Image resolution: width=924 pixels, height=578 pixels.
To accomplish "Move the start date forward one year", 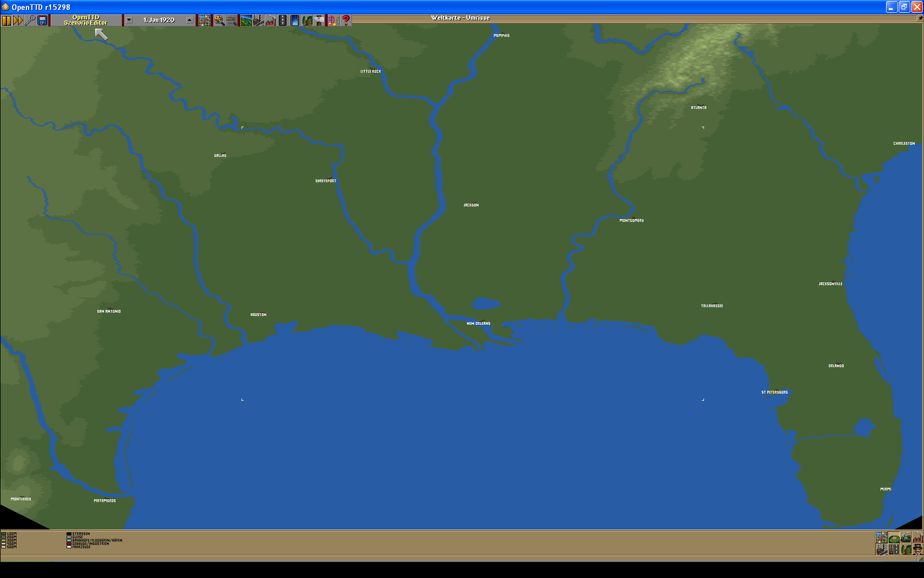I will click(190, 20).
